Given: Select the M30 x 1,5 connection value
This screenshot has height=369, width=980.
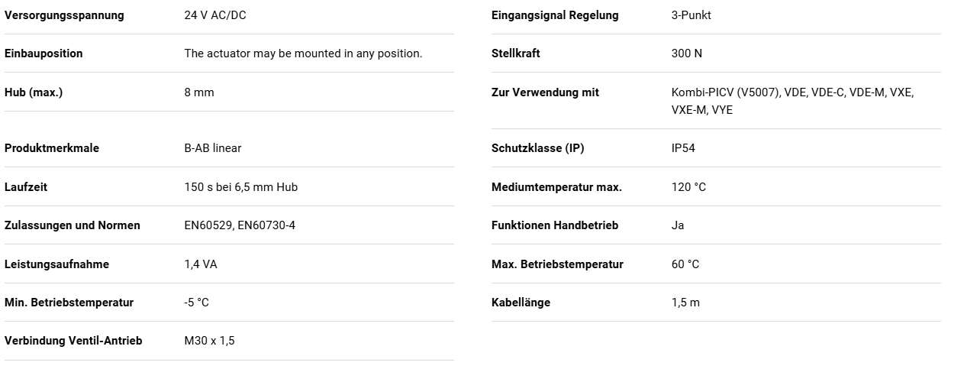Looking at the screenshot, I should tap(209, 341).
